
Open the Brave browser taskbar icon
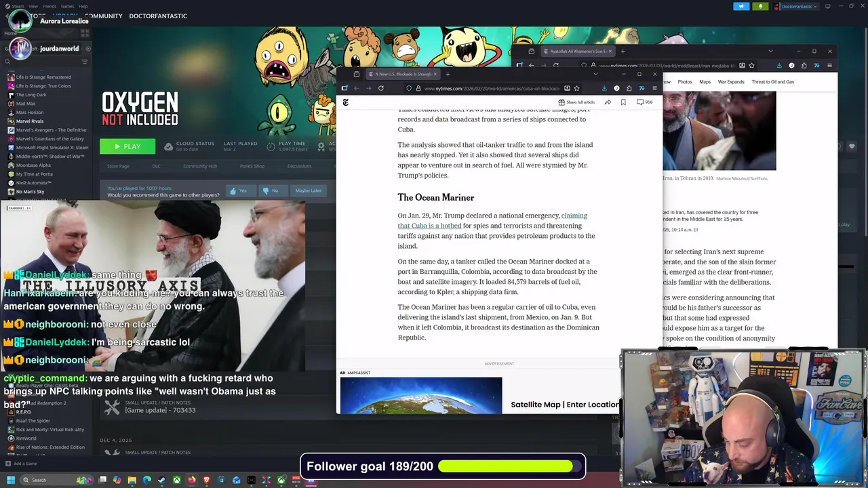click(x=207, y=480)
